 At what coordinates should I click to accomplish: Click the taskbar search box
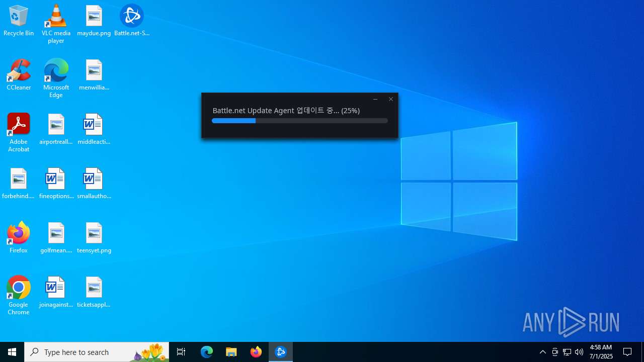point(97,352)
